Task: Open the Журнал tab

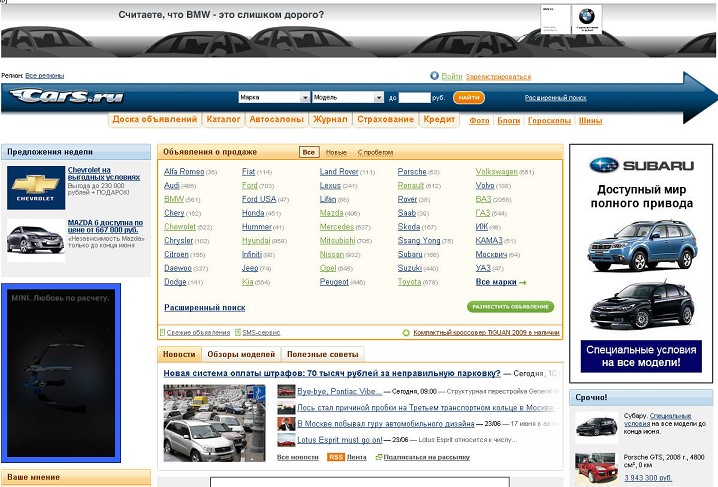Action: 330,119
